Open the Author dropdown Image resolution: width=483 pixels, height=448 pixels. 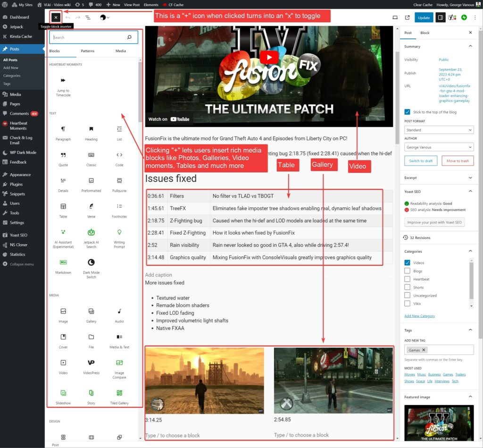439,147
